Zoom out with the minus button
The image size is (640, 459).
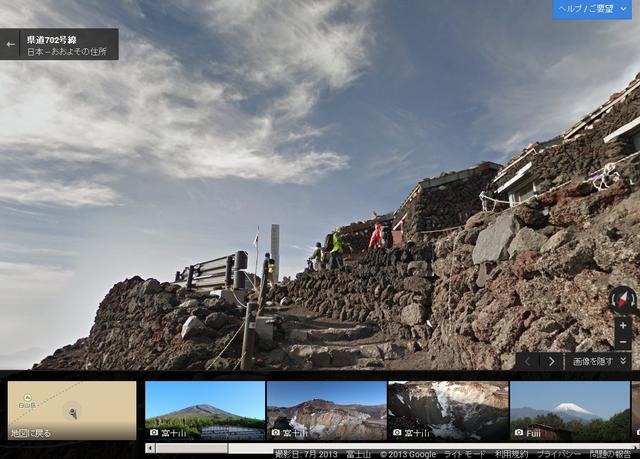click(x=623, y=341)
